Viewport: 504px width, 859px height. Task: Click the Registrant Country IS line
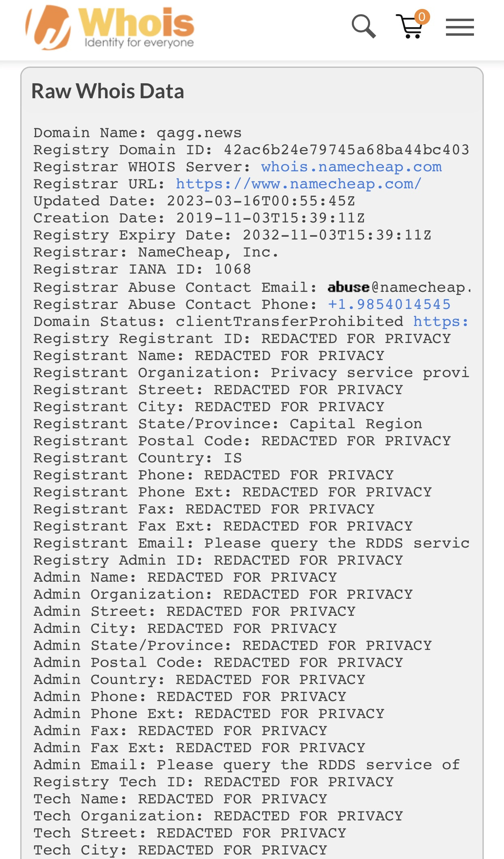(138, 458)
